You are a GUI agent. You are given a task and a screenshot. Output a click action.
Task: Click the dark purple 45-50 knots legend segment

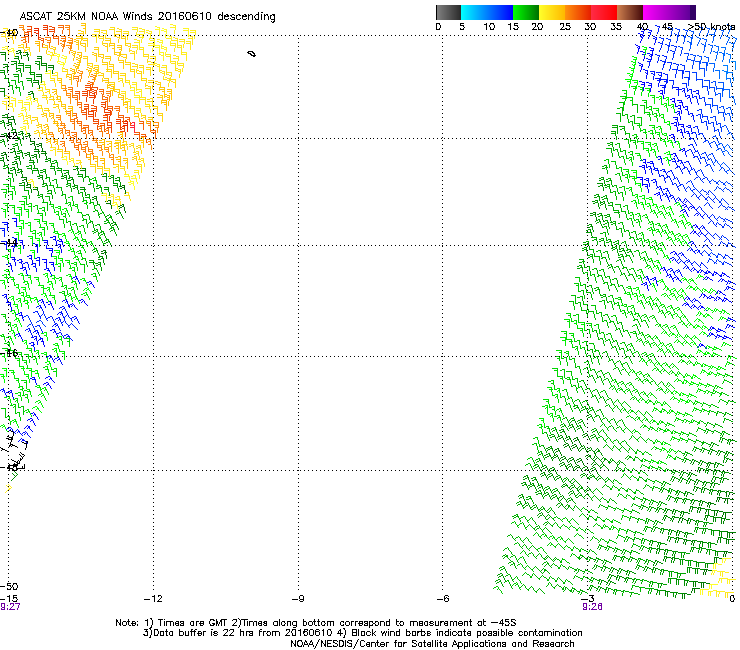click(682, 12)
